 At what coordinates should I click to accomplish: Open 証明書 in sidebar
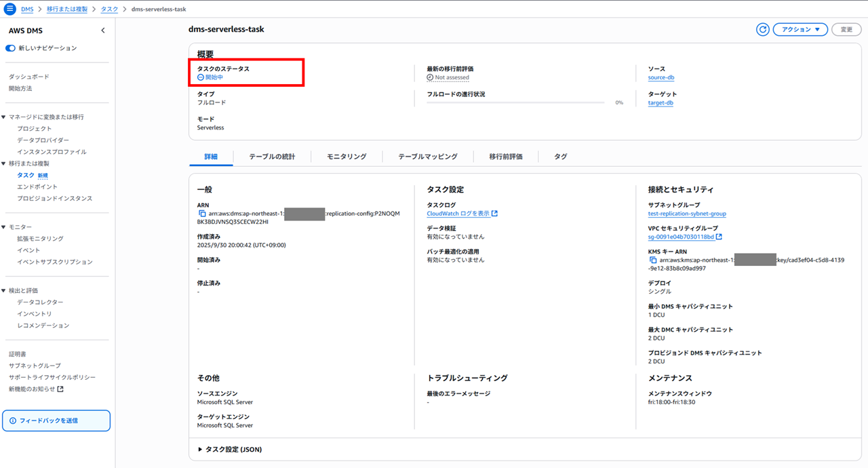17,354
